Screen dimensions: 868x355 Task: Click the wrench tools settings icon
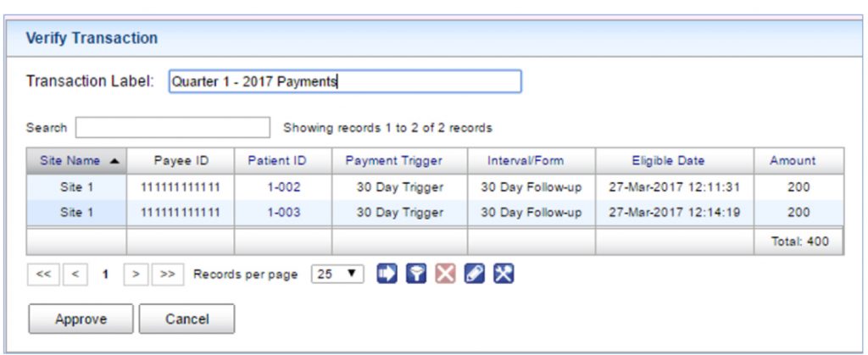(504, 275)
